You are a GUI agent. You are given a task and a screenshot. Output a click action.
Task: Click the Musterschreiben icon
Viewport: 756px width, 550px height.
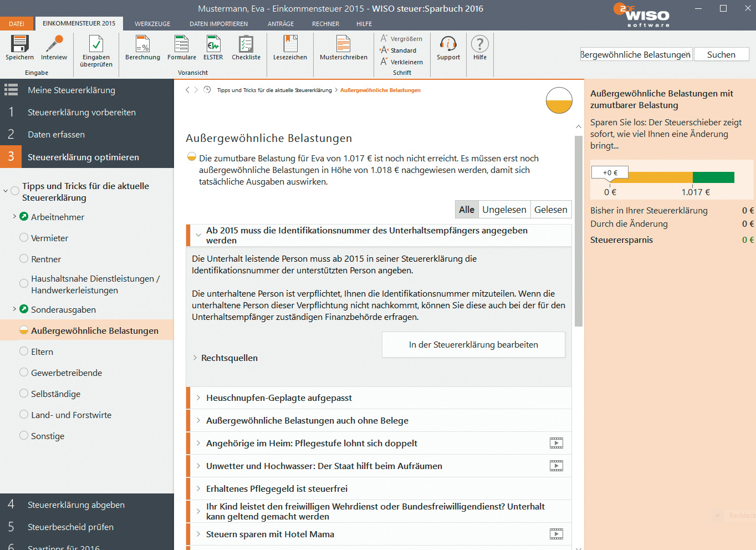click(x=343, y=44)
